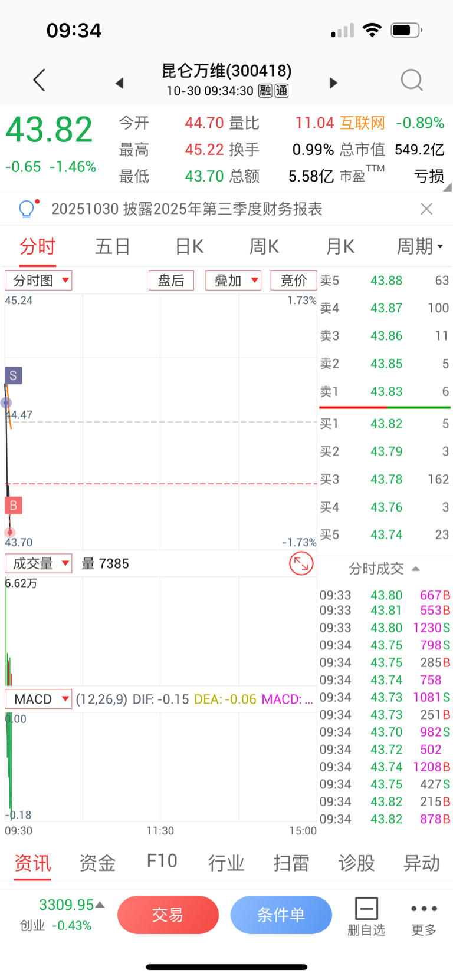Open the 互联网 sector link
The height and width of the screenshot is (980, 453).
(x=362, y=123)
